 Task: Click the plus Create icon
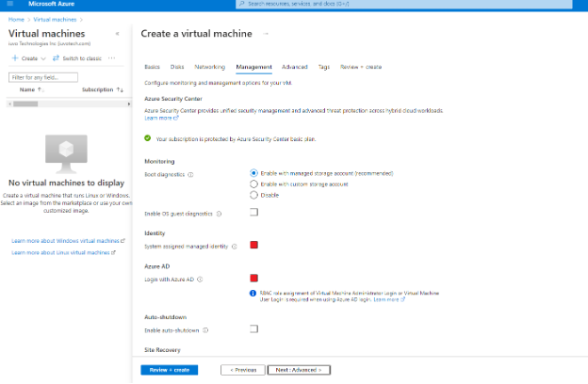point(15,58)
